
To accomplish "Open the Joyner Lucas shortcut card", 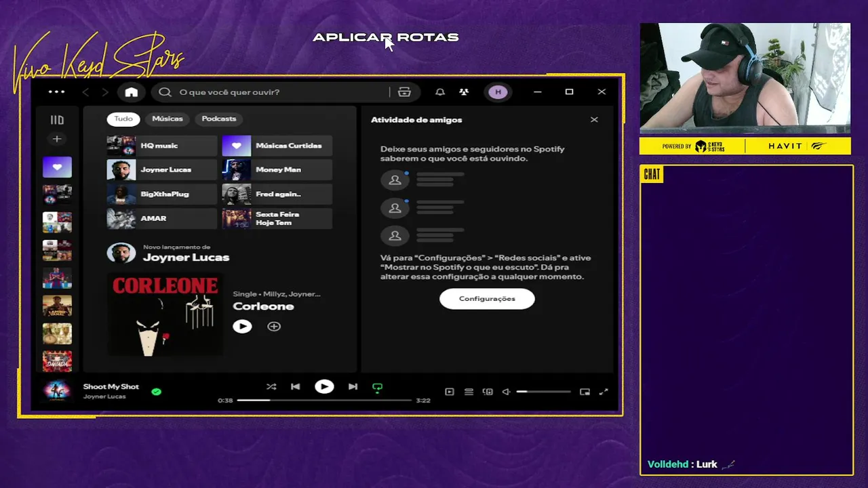I will 161,170.
